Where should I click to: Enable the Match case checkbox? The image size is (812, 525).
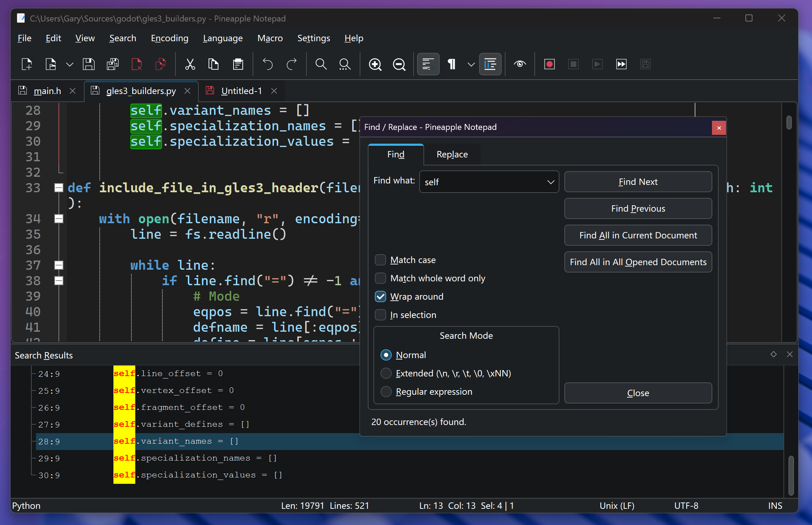coord(380,260)
